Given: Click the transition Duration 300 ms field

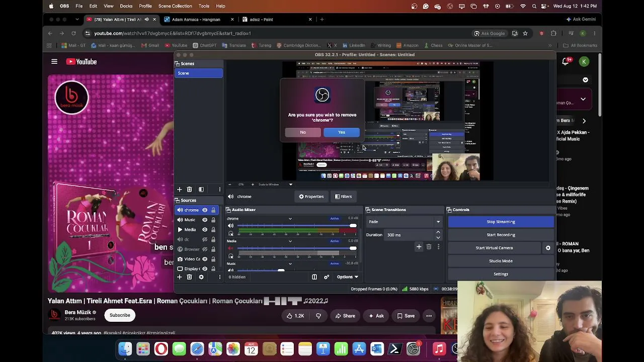Looking at the screenshot, I should point(414,235).
